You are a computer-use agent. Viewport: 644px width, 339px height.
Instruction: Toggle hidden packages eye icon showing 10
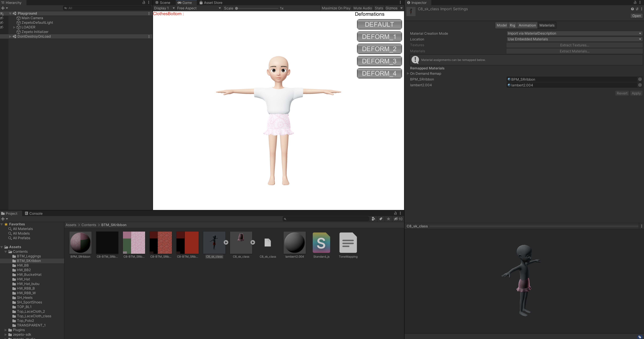pyautogui.click(x=398, y=219)
